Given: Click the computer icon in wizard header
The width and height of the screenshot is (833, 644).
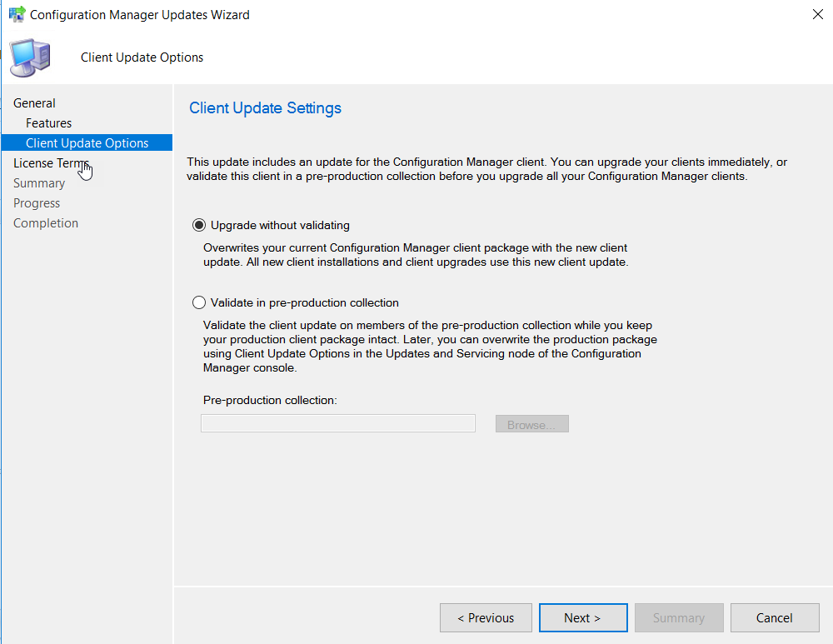Looking at the screenshot, I should [30, 57].
